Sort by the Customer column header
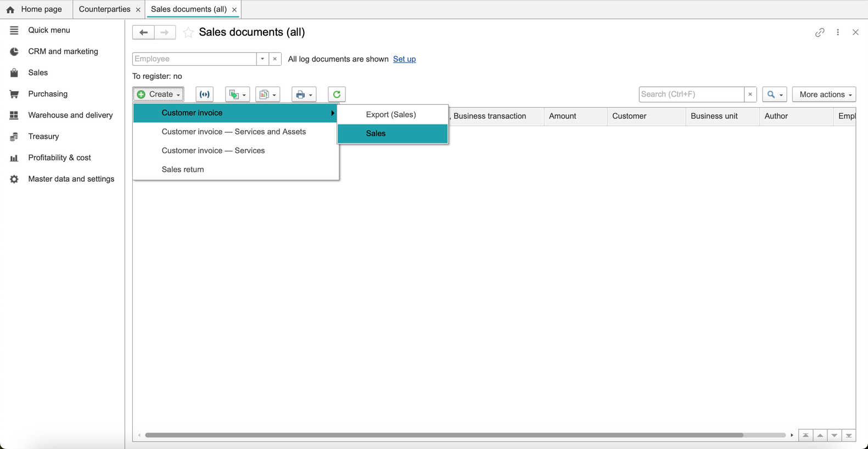Image resolution: width=868 pixels, height=449 pixels. pos(647,116)
